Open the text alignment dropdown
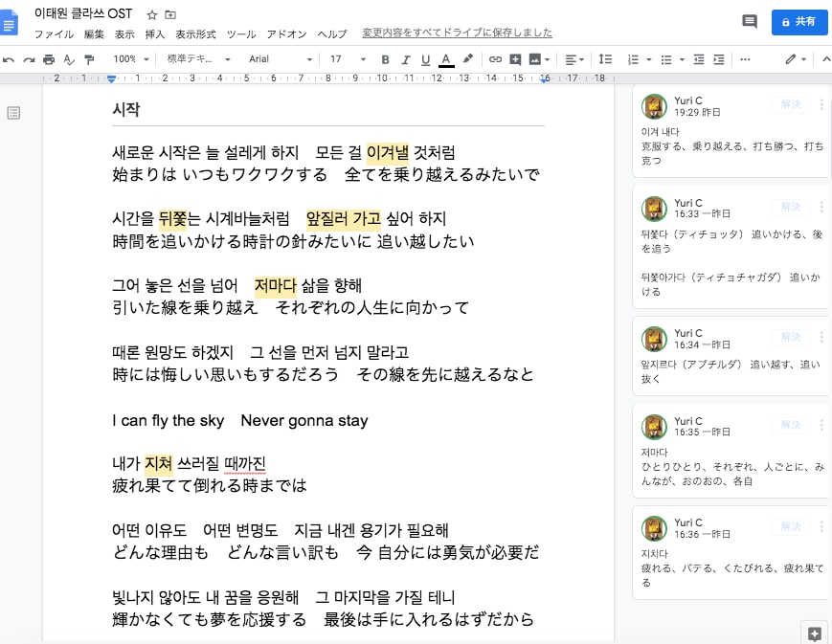Viewport: 832px width, 644px height. coord(574,59)
